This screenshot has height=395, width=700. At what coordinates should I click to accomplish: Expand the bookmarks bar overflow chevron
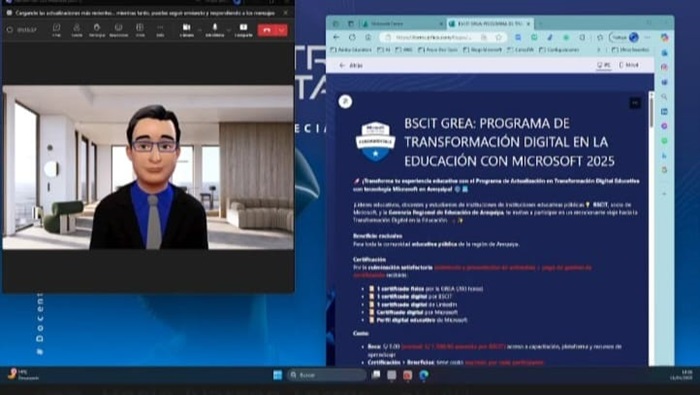599,50
